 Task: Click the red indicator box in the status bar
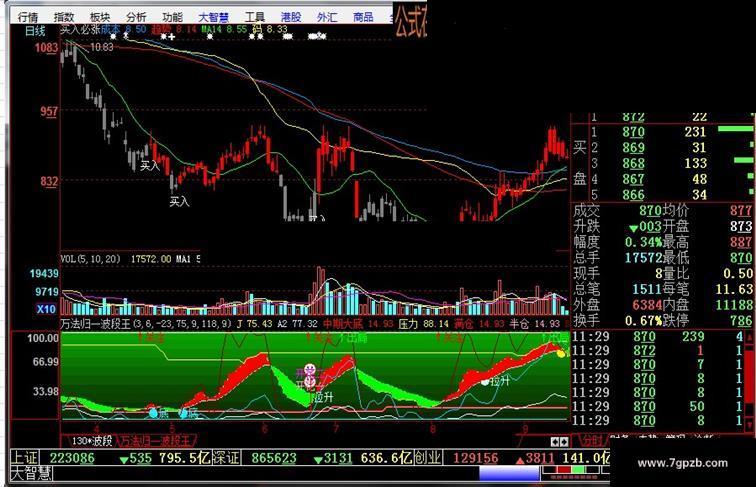(x=563, y=470)
